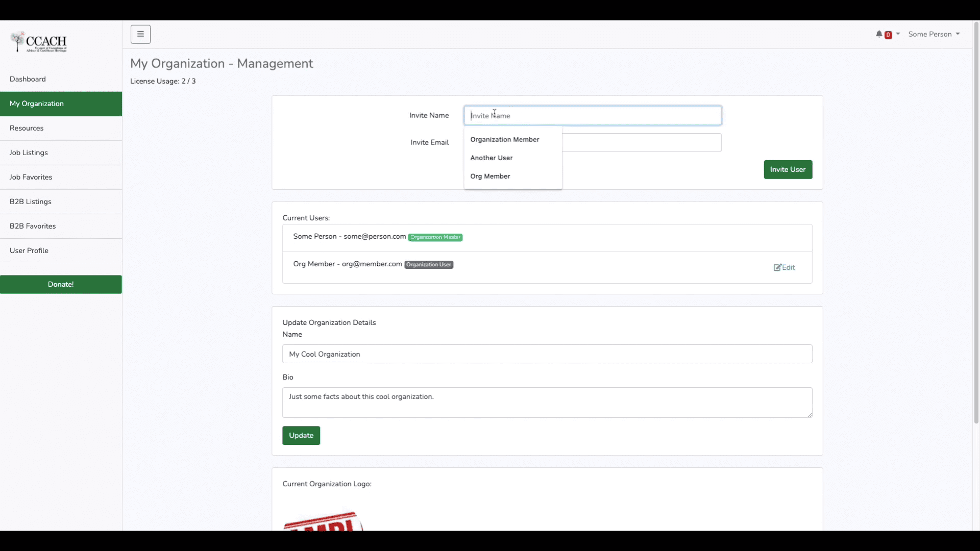Click the green Update button

(301, 435)
